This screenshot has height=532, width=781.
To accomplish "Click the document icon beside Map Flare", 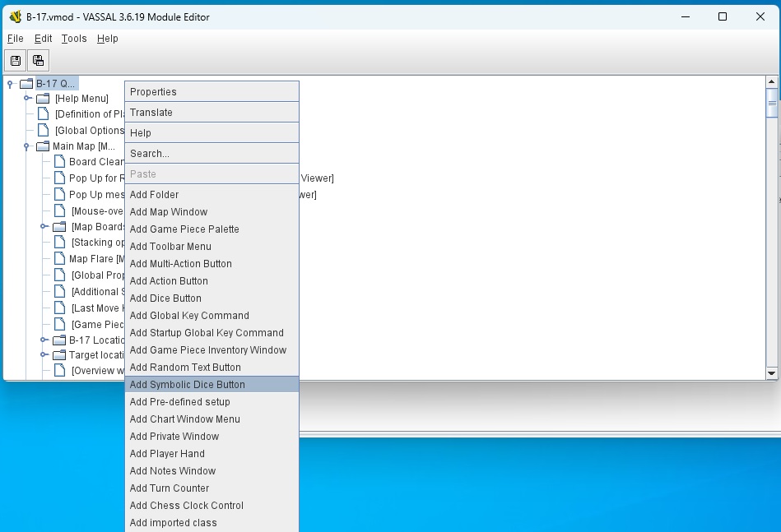I will click(x=60, y=259).
